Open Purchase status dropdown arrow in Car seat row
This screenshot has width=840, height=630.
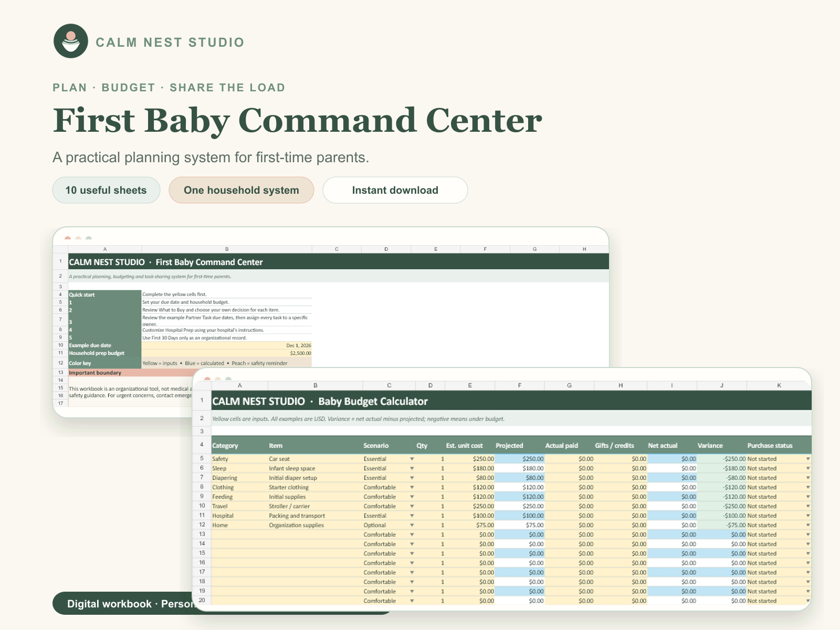tap(808, 459)
